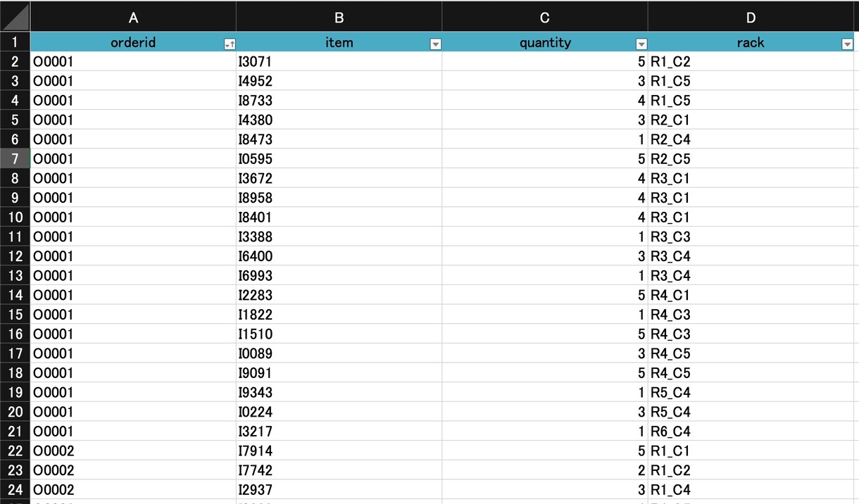The width and height of the screenshot is (859, 504).
Task: Select cell containing item I3217
Action: click(x=339, y=431)
